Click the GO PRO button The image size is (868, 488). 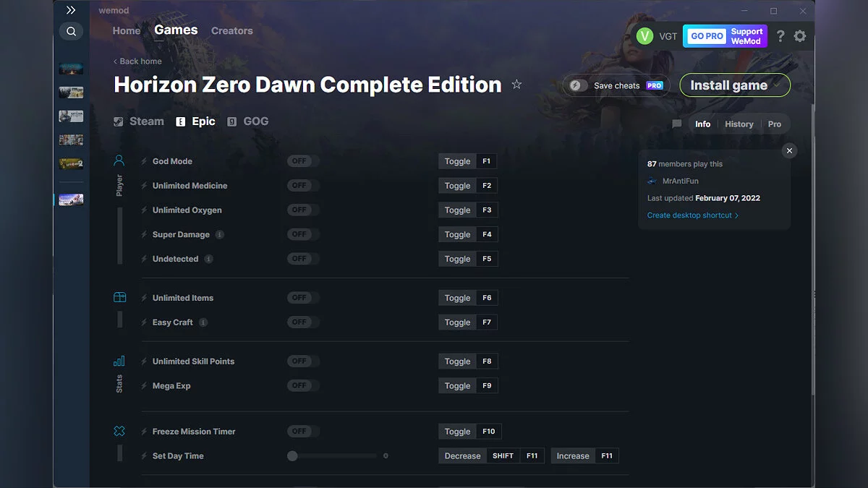pos(706,35)
